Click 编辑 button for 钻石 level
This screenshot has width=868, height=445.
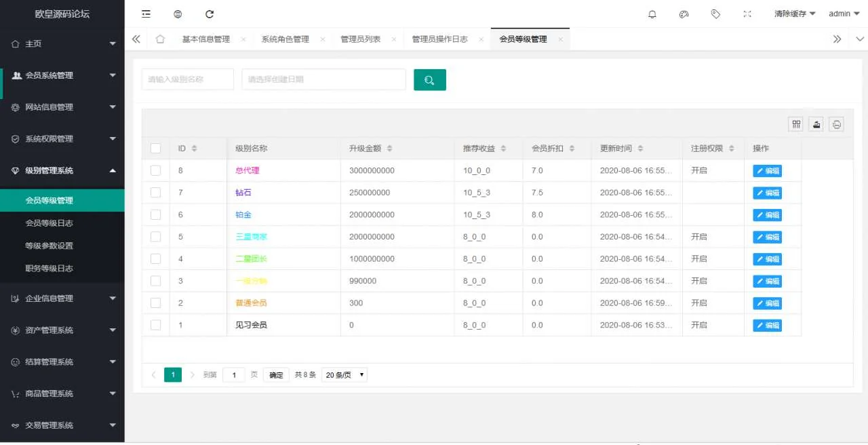767,193
